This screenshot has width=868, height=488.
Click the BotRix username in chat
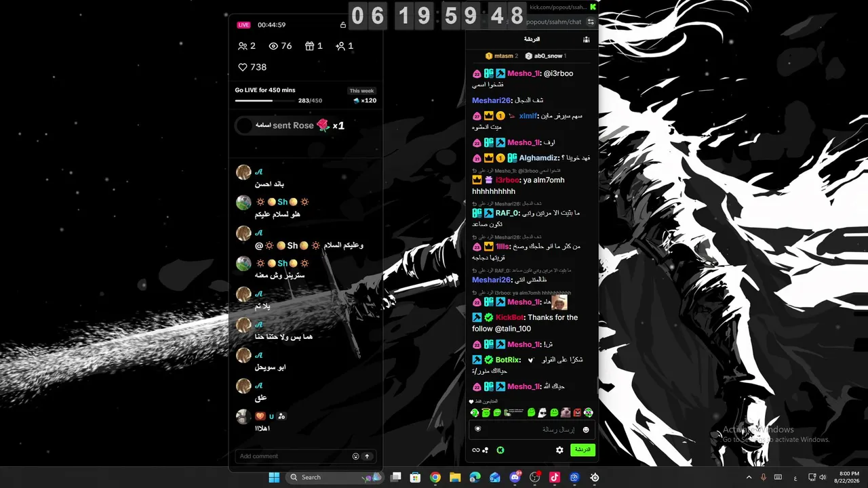click(507, 360)
